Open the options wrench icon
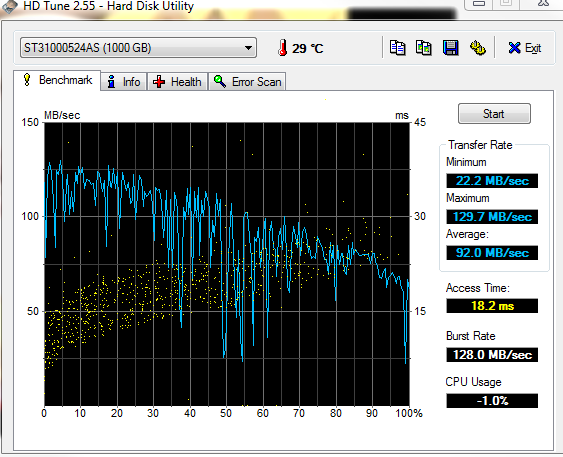This screenshot has width=563, height=457. pos(478,48)
